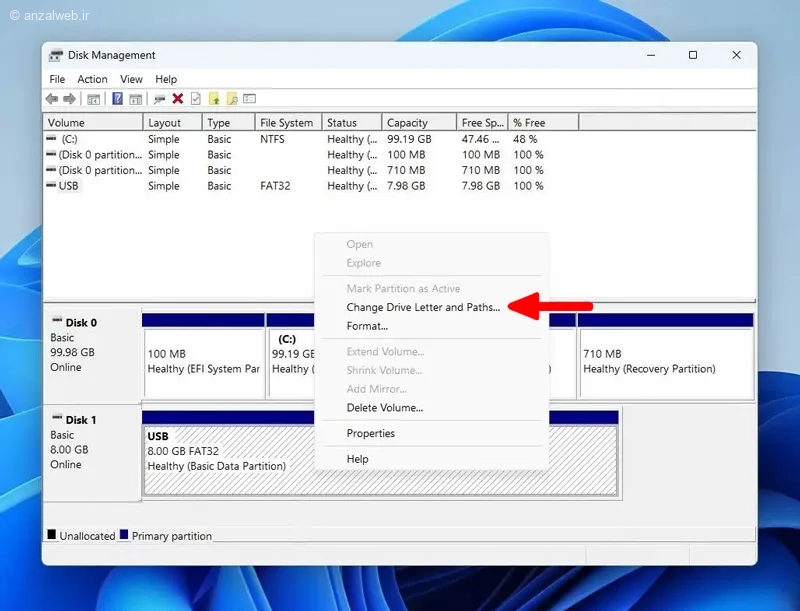Click the Primary partition legend color box
This screenshot has width=800, height=611.
(124, 534)
